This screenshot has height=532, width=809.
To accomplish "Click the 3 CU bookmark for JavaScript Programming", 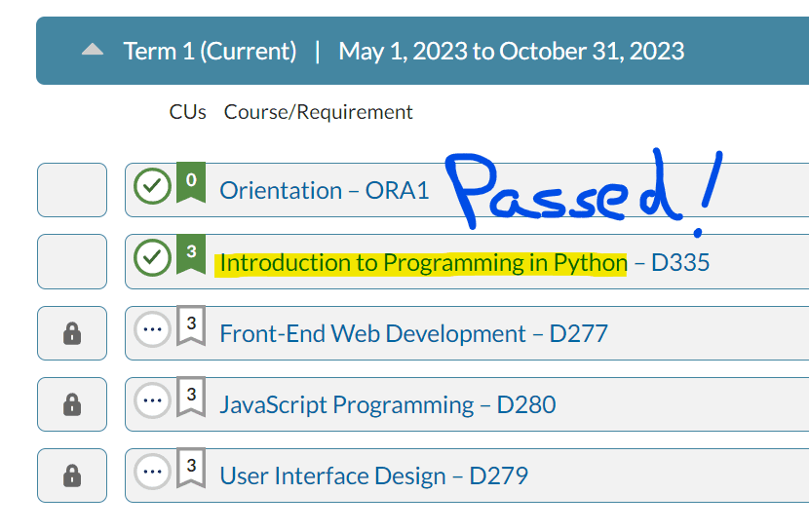I will tap(191, 397).
